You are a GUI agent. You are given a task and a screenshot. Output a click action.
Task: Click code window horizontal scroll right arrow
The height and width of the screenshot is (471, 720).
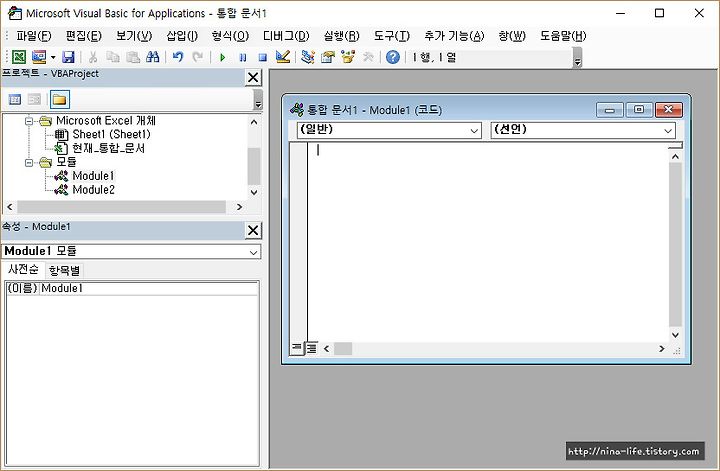[x=662, y=349]
